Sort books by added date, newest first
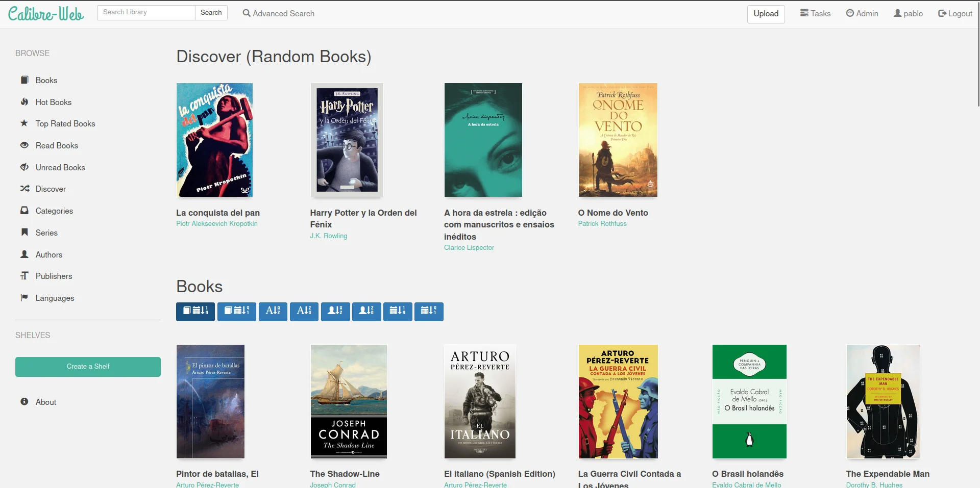Image resolution: width=980 pixels, height=488 pixels. click(x=195, y=312)
